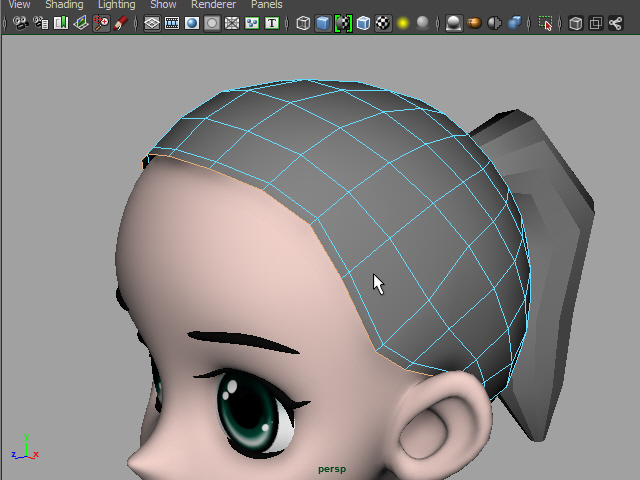Click the 'persp' camera name label
The height and width of the screenshot is (480, 640).
332,469
